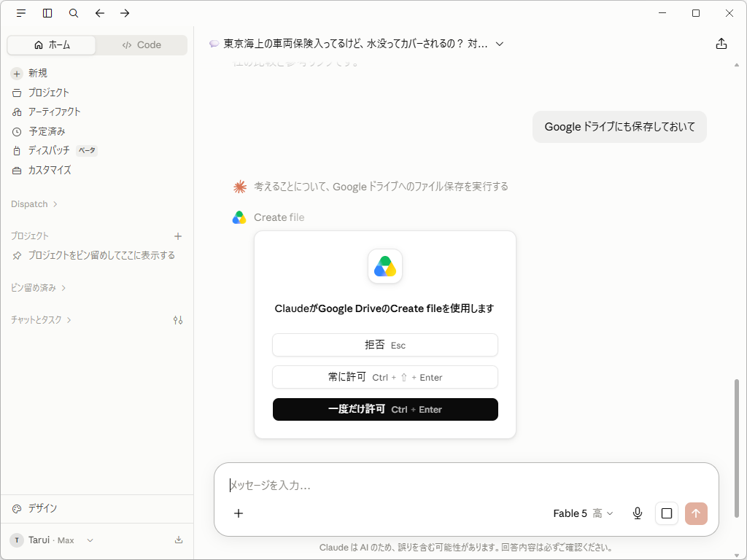Screen dimensions: 747x560
Task: Click the plus attachment icon in composer
Action: tap(239, 513)
